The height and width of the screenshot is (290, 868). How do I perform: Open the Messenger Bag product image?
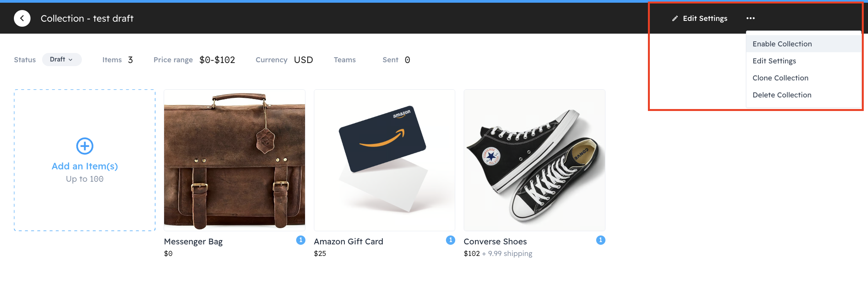234,160
